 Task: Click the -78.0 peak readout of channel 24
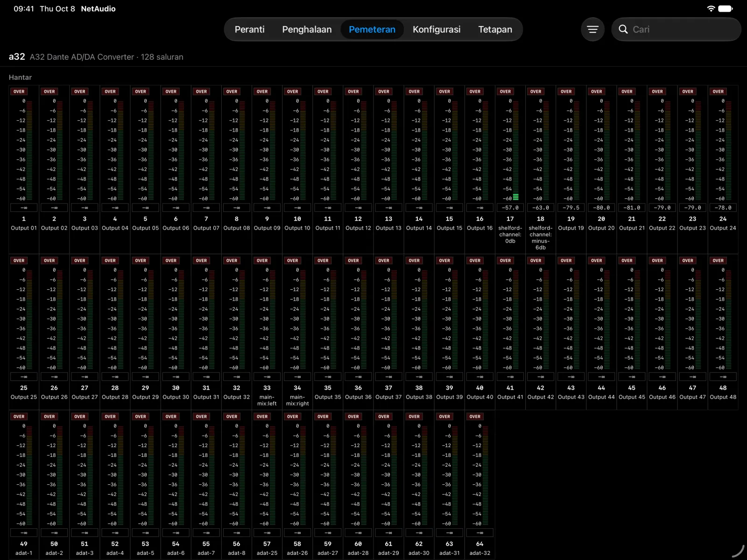pyautogui.click(x=723, y=208)
